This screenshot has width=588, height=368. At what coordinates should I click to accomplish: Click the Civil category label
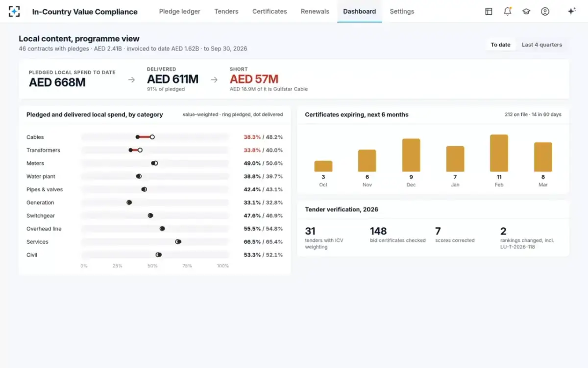pos(32,255)
